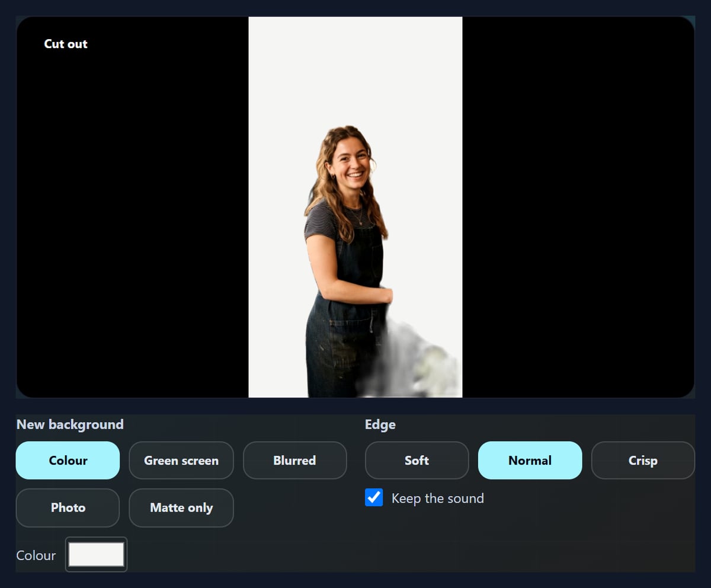Choose the Normal edge setting

pyautogui.click(x=530, y=460)
